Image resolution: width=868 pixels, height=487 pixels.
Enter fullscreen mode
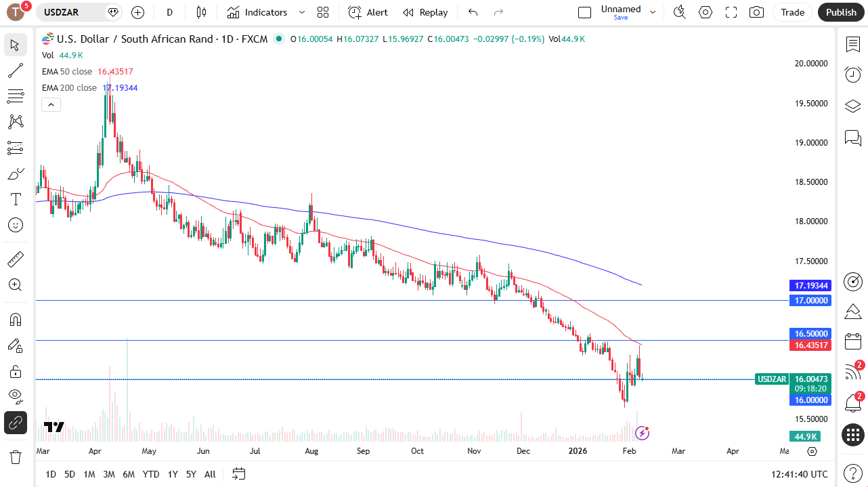[x=731, y=12]
